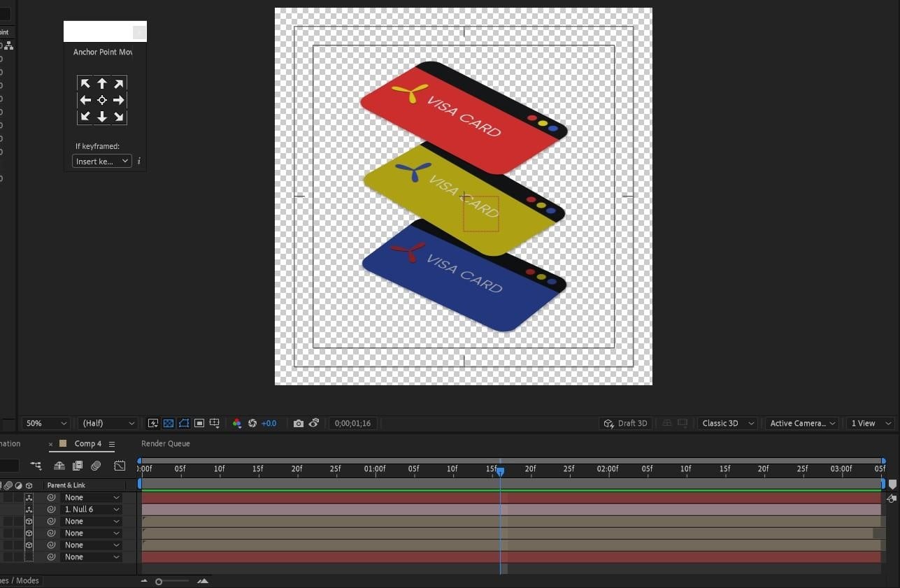Toggle the Frame Blending enable switch
900x588 pixels.
click(x=78, y=465)
